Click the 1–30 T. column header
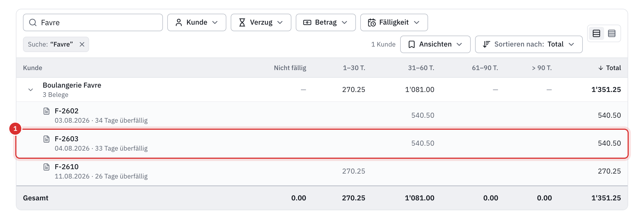Viewport: 644px width, 219px height. point(354,68)
